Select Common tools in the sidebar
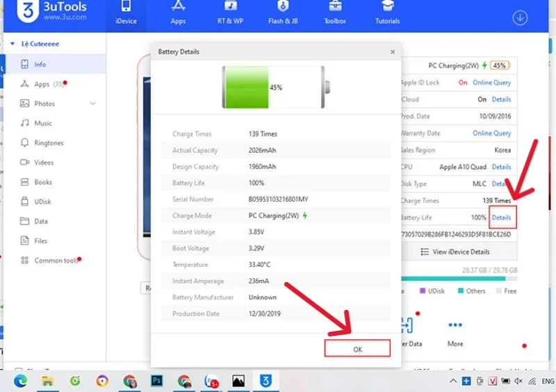The image size is (556, 392). pyautogui.click(x=55, y=261)
